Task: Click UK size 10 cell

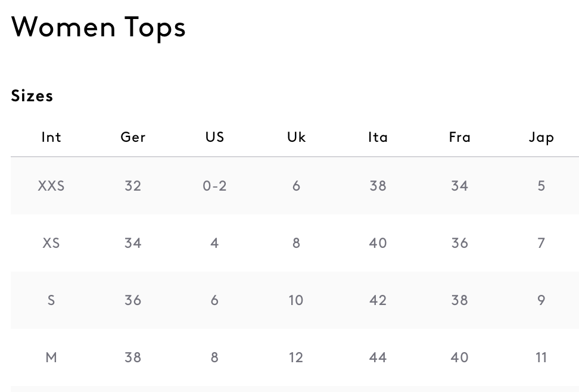Action: point(296,300)
